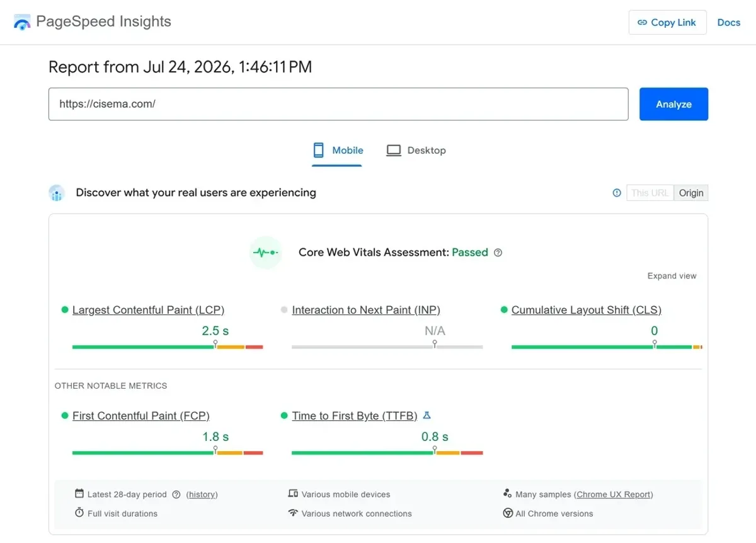Click the PageSpeed Insights title text
The width and height of the screenshot is (756, 543).
104,21
